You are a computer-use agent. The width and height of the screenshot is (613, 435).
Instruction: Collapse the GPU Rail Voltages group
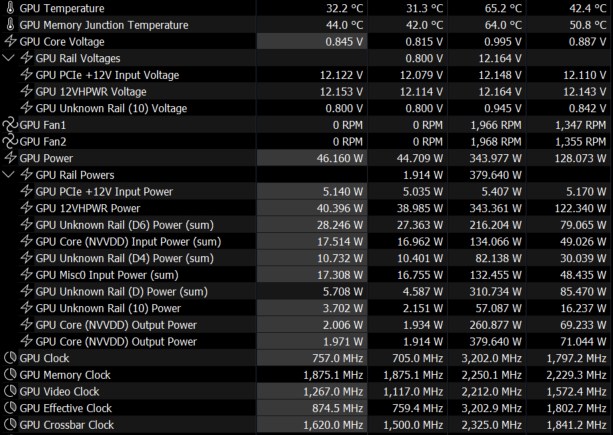click(8, 58)
